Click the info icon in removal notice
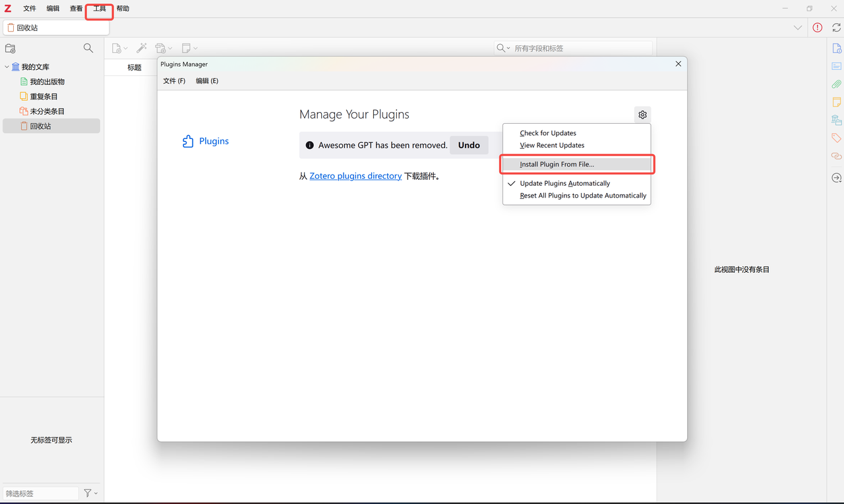The width and height of the screenshot is (844, 504). click(x=309, y=145)
